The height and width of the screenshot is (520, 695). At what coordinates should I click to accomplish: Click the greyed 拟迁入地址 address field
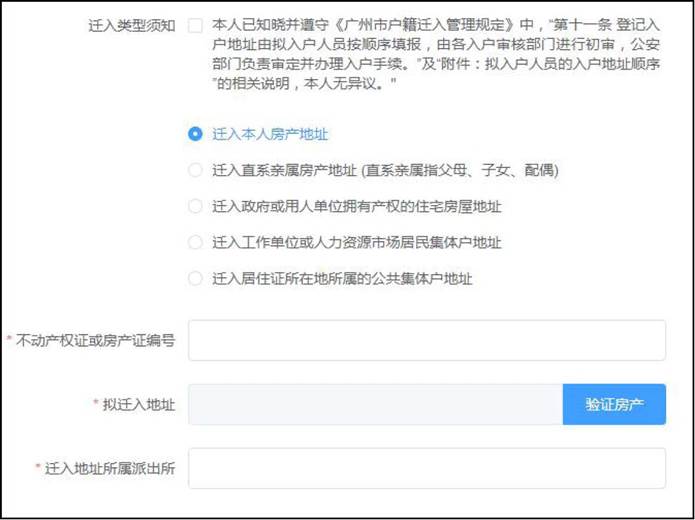[375, 404]
